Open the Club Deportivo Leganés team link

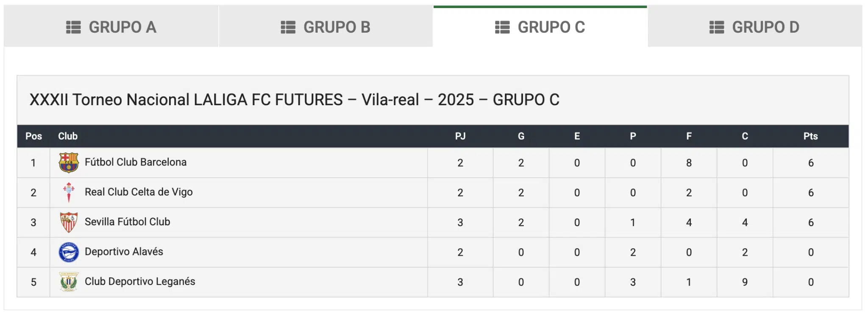coord(140,281)
